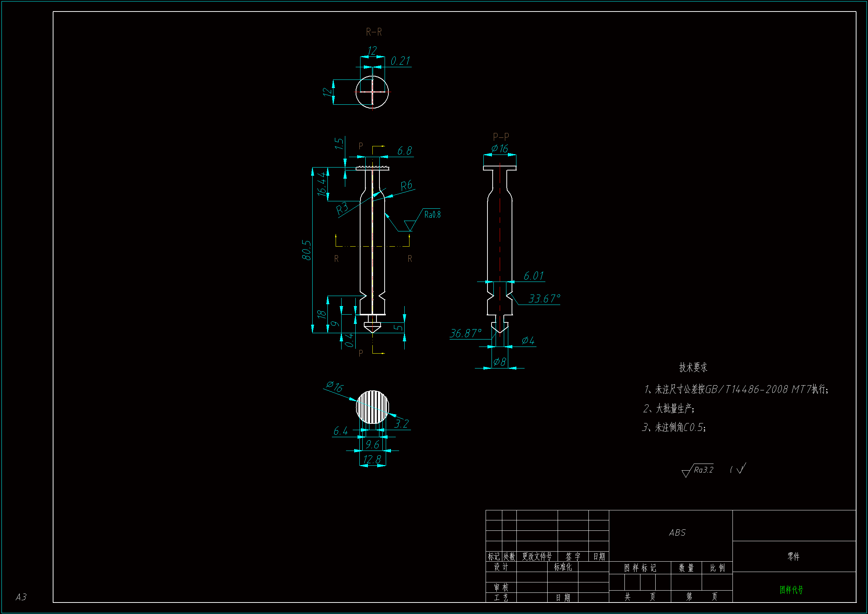Click the 12.8 width dimension
The height and width of the screenshot is (614, 868).
[x=372, y=459]
